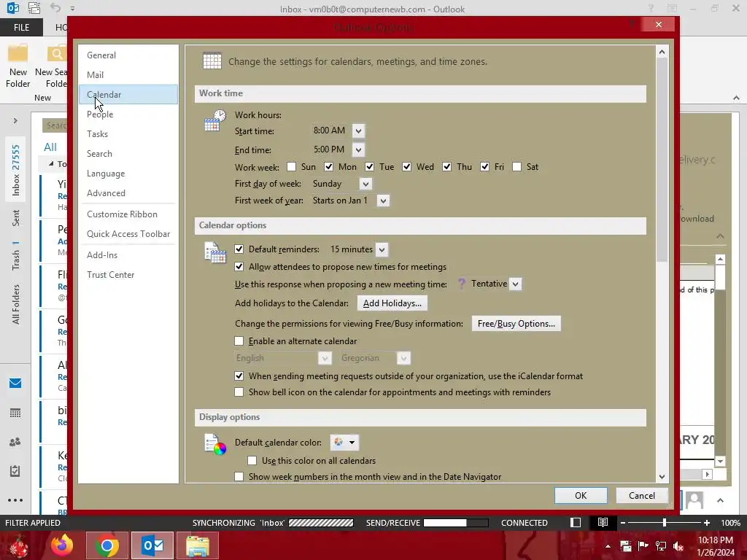Click scroll down arrow in options dialog
747x560 pixels.
(662, 477)
